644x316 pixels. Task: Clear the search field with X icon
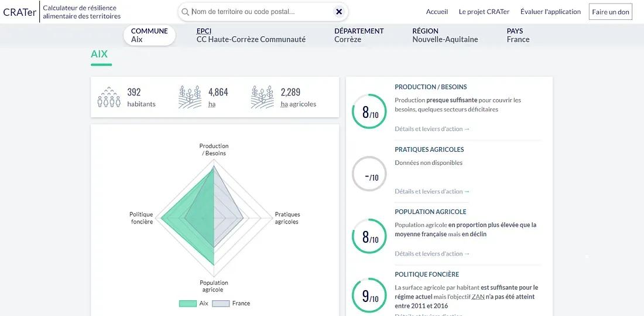pyautogui.click(x=339, y=12)
